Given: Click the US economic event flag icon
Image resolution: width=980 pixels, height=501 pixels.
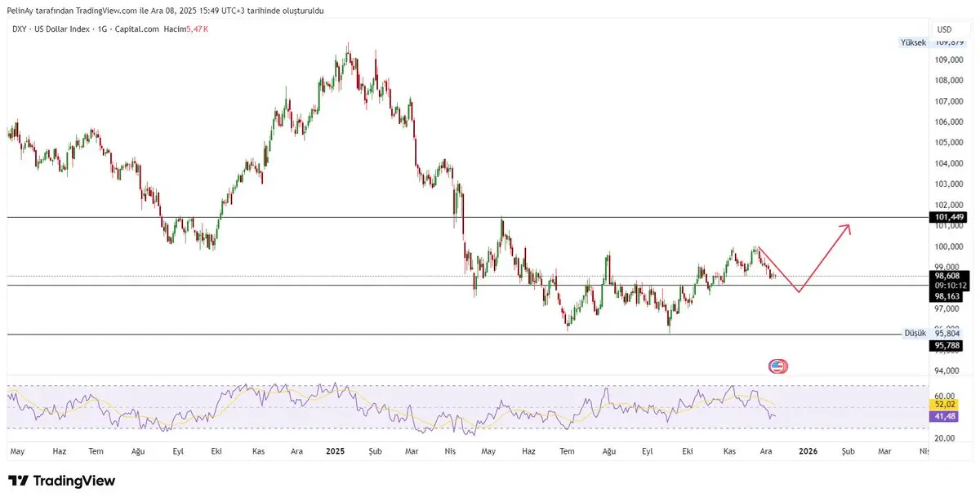Looking at the screenshot, I should click(x=777, y=366).
